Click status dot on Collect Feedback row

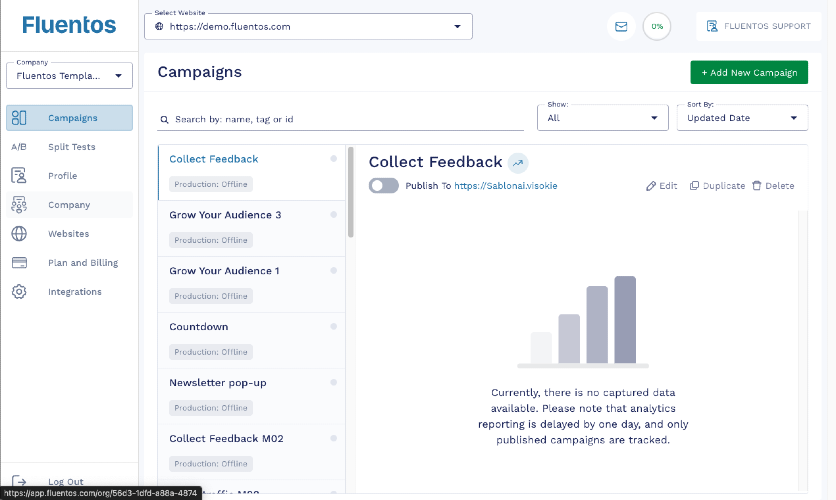pyautogui.click(x=333, y=158)
